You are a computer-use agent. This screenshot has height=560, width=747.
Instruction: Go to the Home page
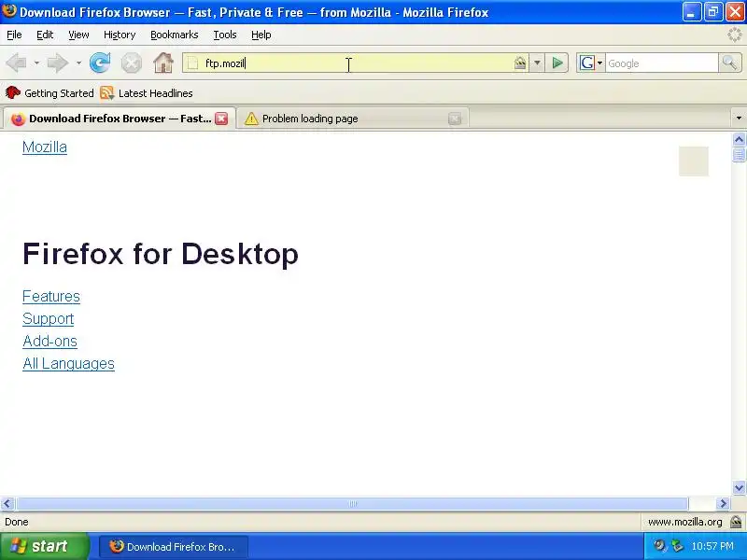pos(162,63)
